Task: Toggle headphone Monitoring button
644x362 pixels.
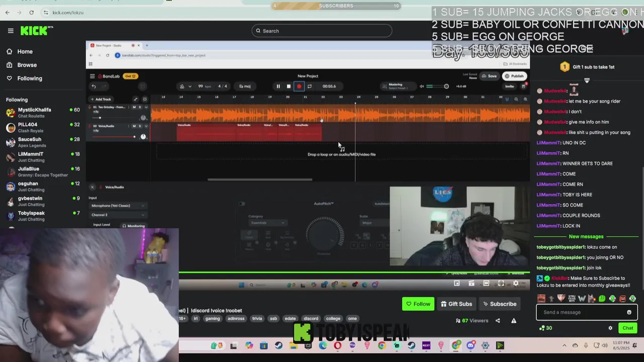Action: click(133, 226)
